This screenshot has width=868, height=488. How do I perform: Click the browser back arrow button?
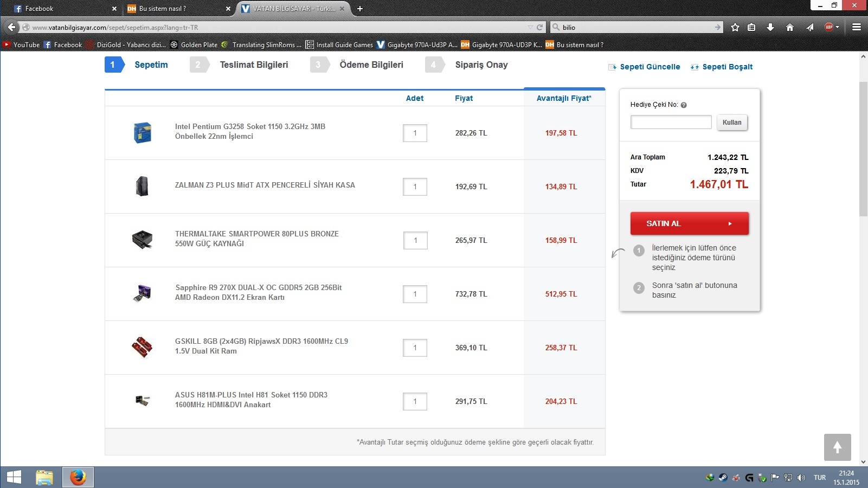click(x=11, y=27)
